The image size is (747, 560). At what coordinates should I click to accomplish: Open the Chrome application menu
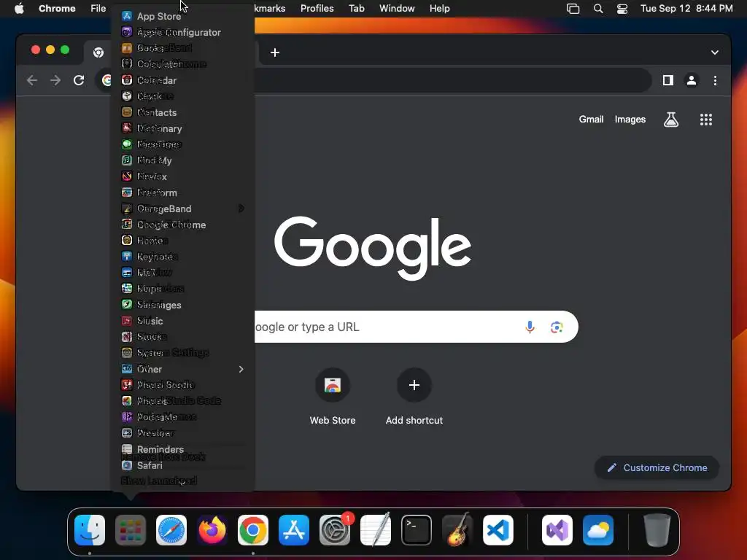57,9
